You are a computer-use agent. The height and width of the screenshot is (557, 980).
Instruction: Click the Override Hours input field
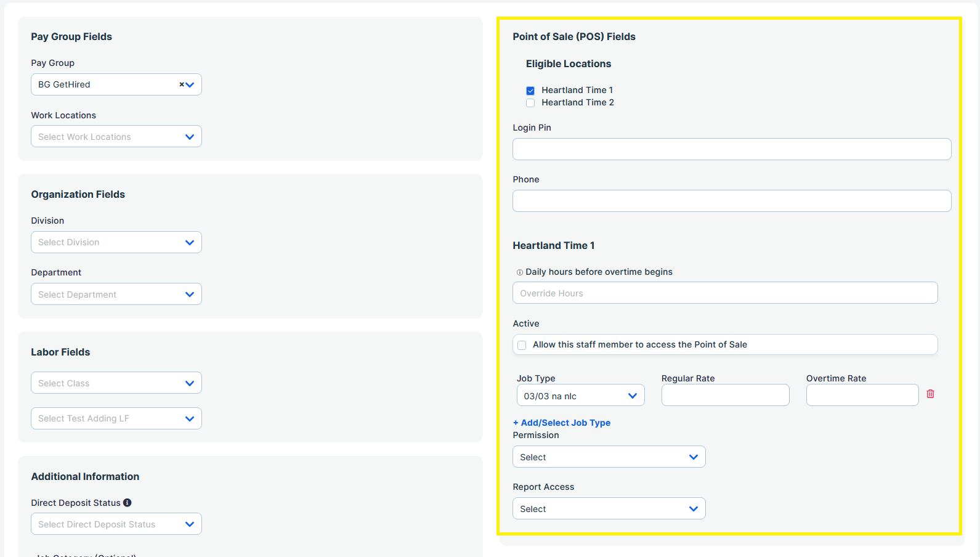click(x=724, y=293)
